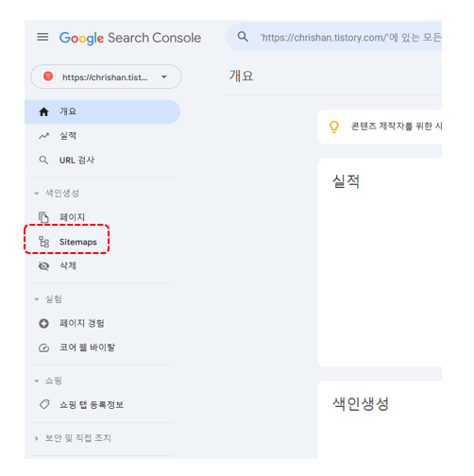Click the 색인생성 card heading
This screenshot has height=476, width=474.
click(x=361, y=404)
